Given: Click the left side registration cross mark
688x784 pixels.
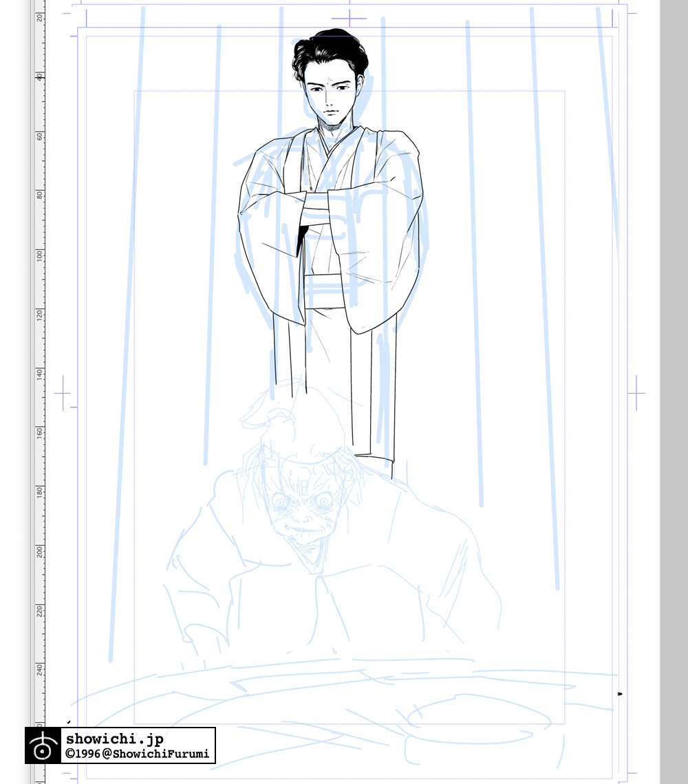Looking at the screenshot, I should 63,394.
